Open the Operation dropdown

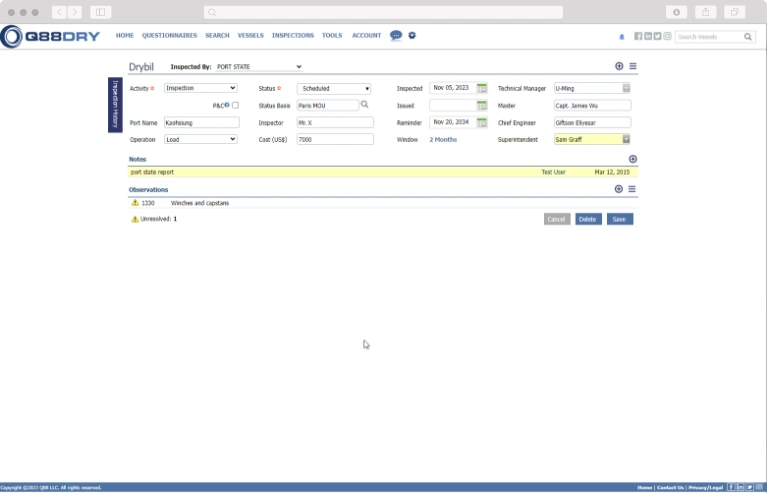click(x=201, y=139)
